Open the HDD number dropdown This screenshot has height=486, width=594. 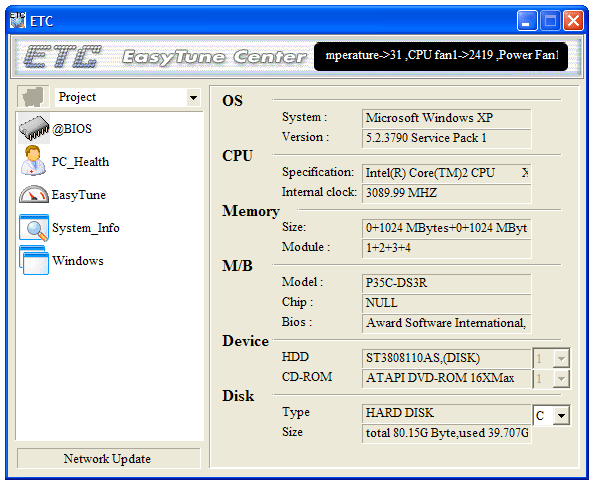561,358
